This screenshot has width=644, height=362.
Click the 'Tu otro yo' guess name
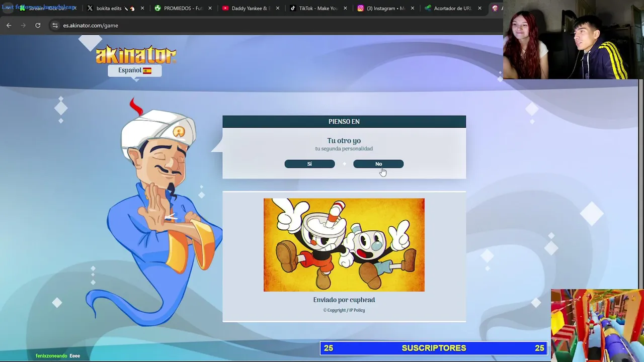[x=344, y=141]
